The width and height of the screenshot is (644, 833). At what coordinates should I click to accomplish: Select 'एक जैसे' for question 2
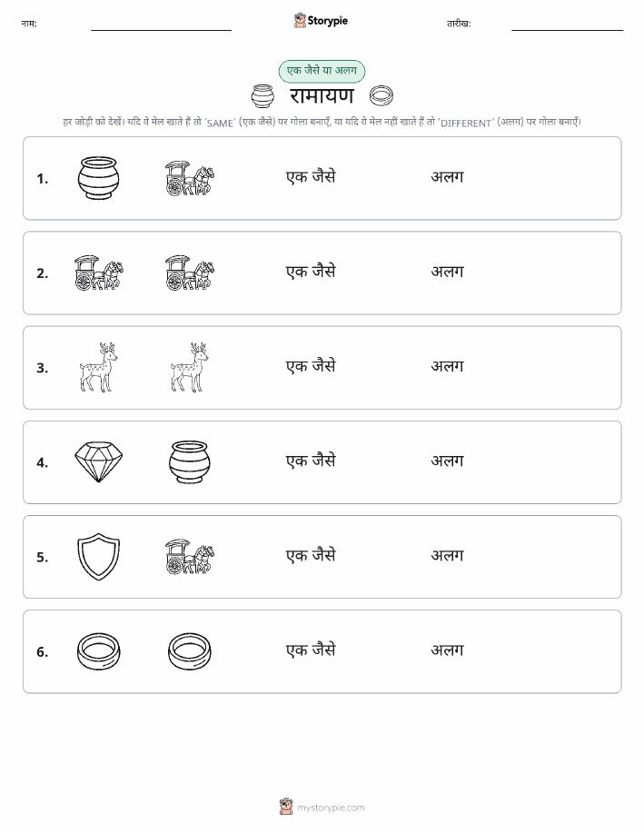click(x=311, y=272)
